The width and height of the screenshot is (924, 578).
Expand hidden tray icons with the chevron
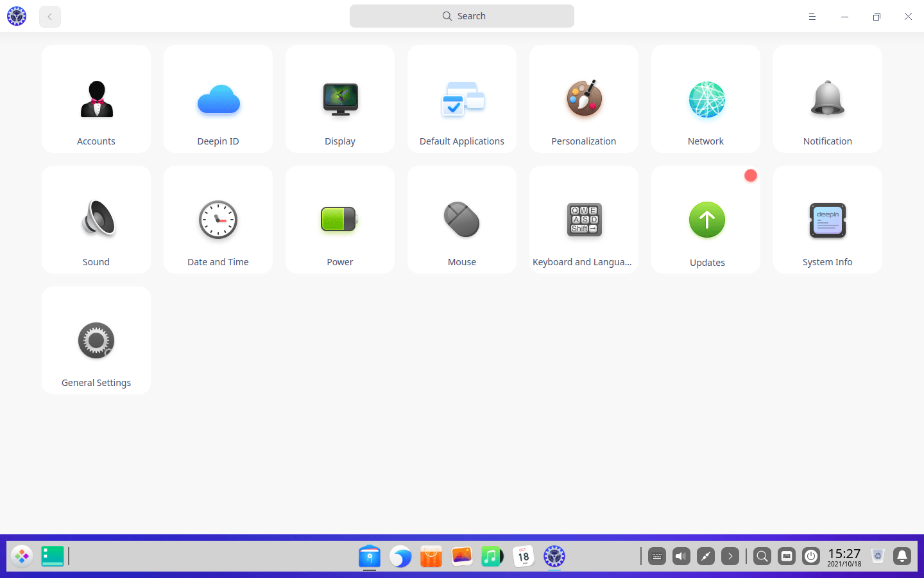click(730, 556)
